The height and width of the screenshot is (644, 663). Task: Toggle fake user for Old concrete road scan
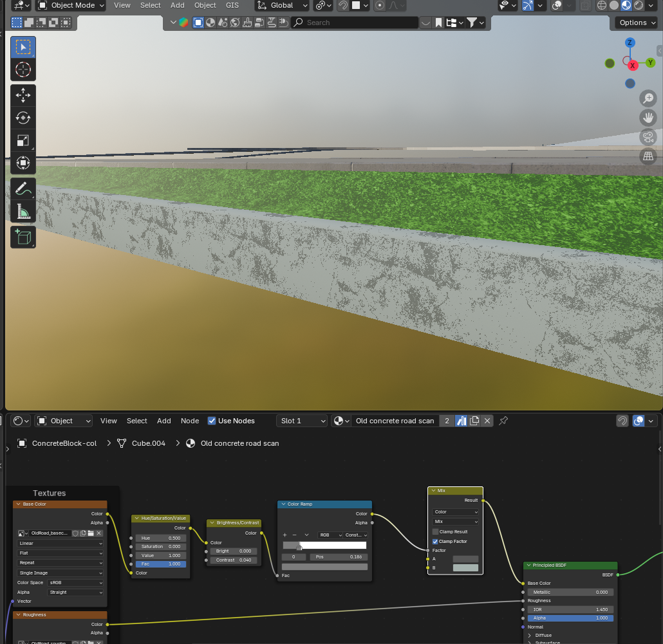pyautogui.click(x=462, y=421)
